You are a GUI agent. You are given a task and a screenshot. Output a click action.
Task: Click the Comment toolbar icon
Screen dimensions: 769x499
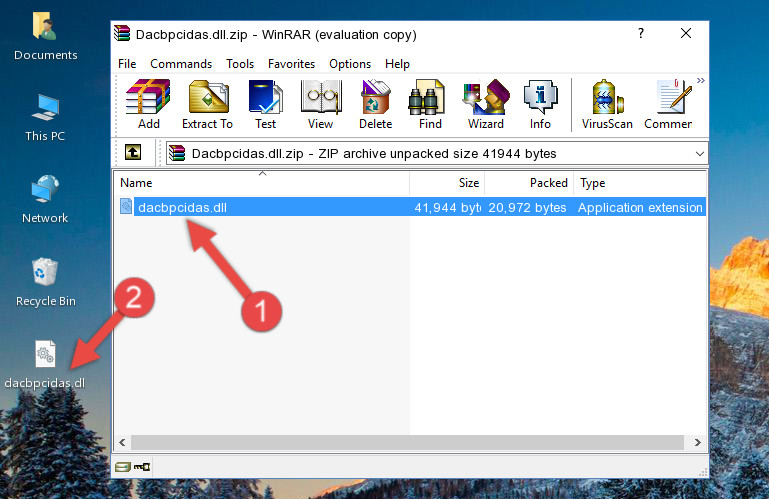point(668,105)
